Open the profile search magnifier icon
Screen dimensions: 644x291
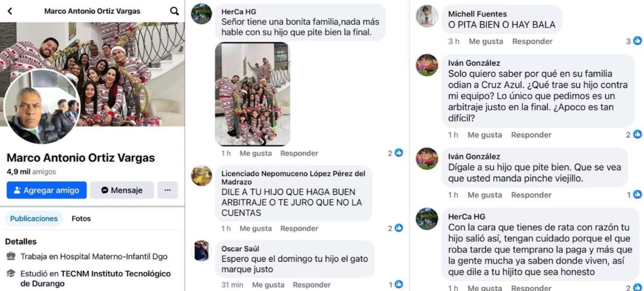(x=175, y=11)
